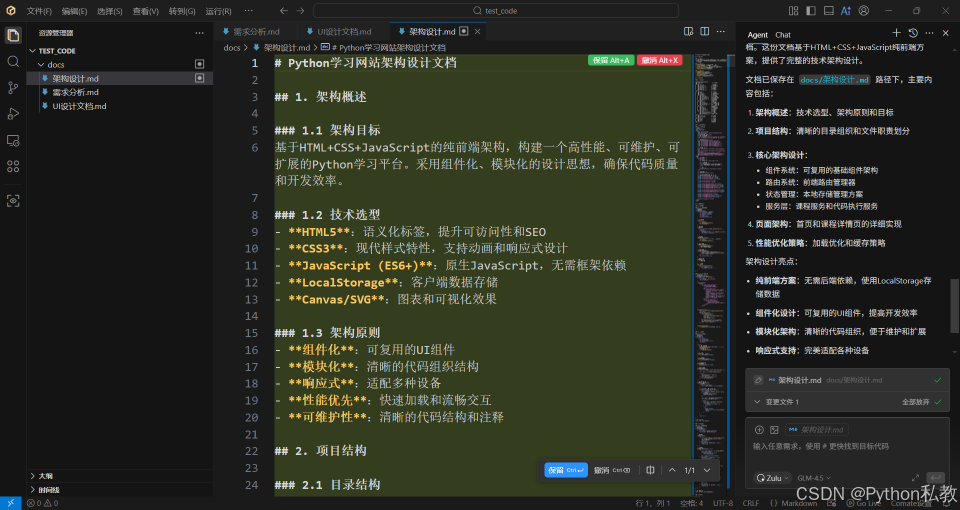Open the Source Control view
This screenshot has height=510, width=960.
[13, 87]
